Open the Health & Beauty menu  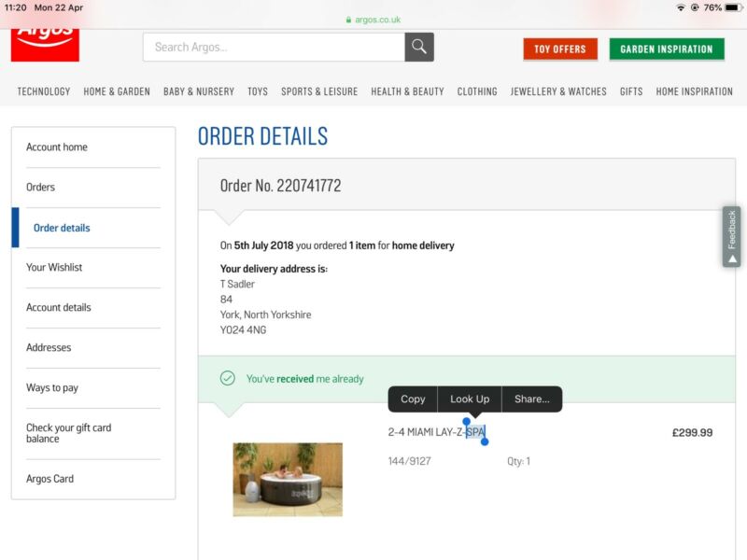[407, 91]
